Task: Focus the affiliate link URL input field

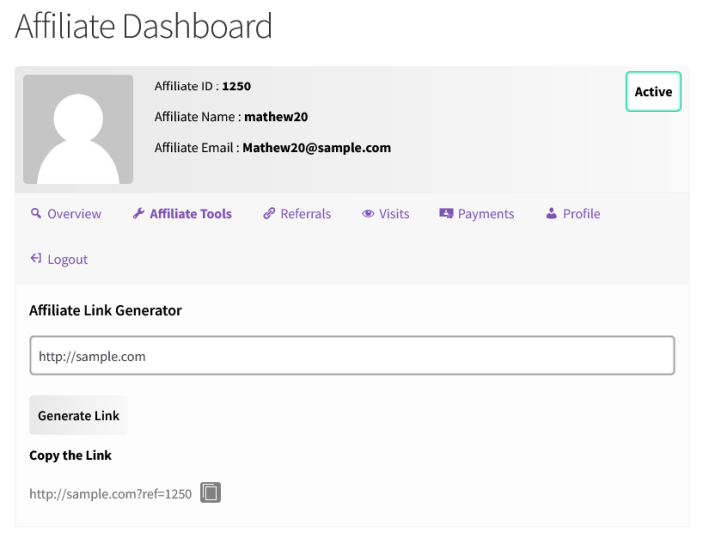Action: [x=352, y=356]
